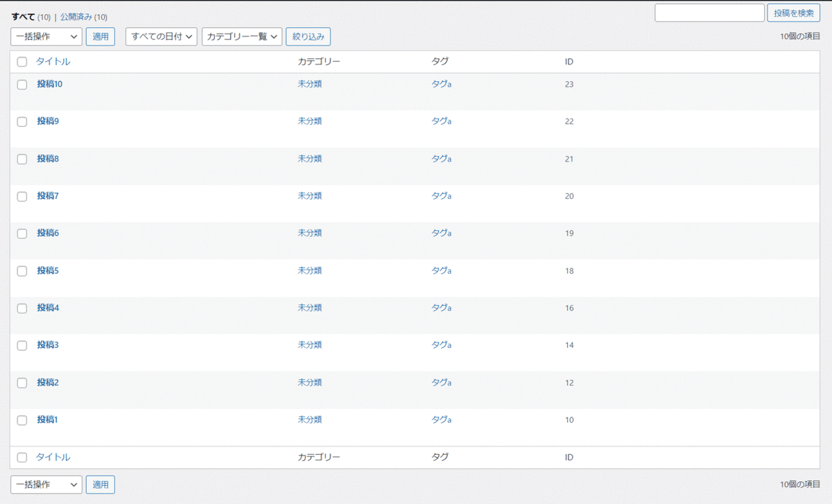
Task: Open the カテゴリー一覧 category dropdown
Action: pos(242,37)
